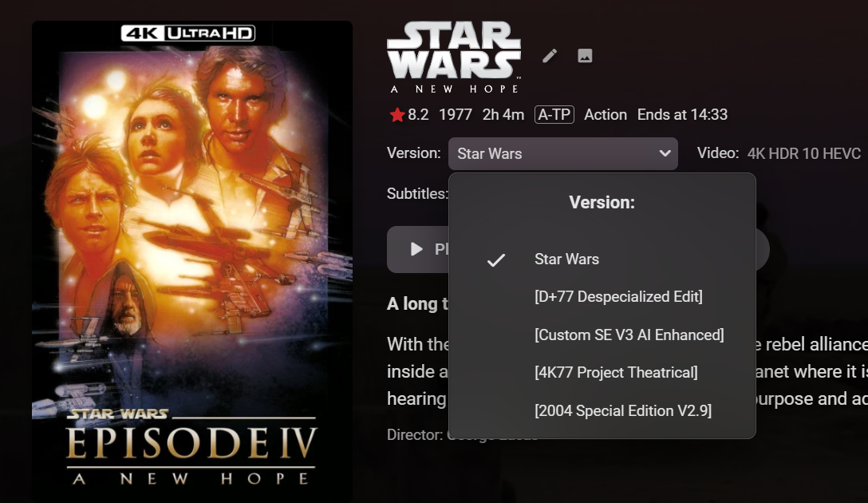Screen dimensions: 868x503
Task: Click the Star Wars A New Hope logo
Action: 454,57
